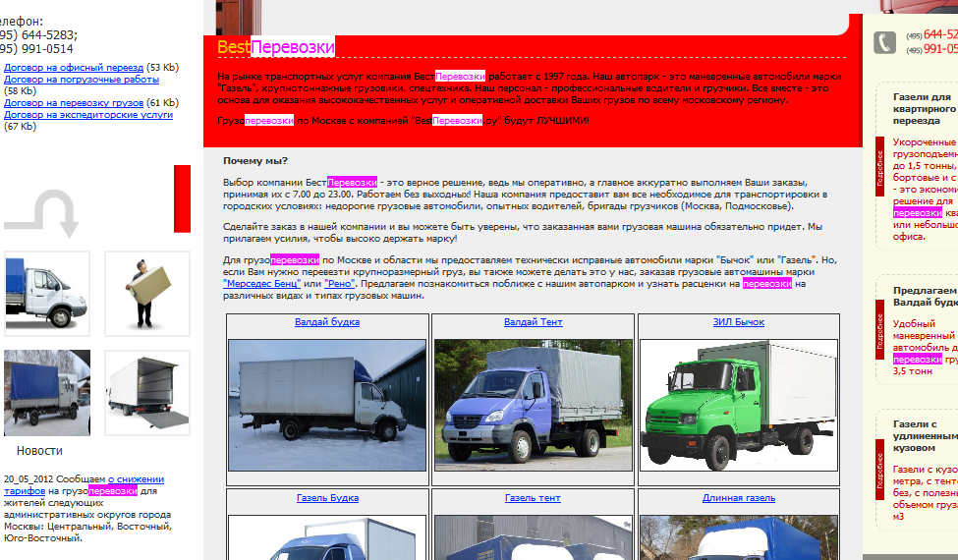This screenshot has height=560, width=958.
Task: Click the Валдай будка title link
Action: point(327,322)
